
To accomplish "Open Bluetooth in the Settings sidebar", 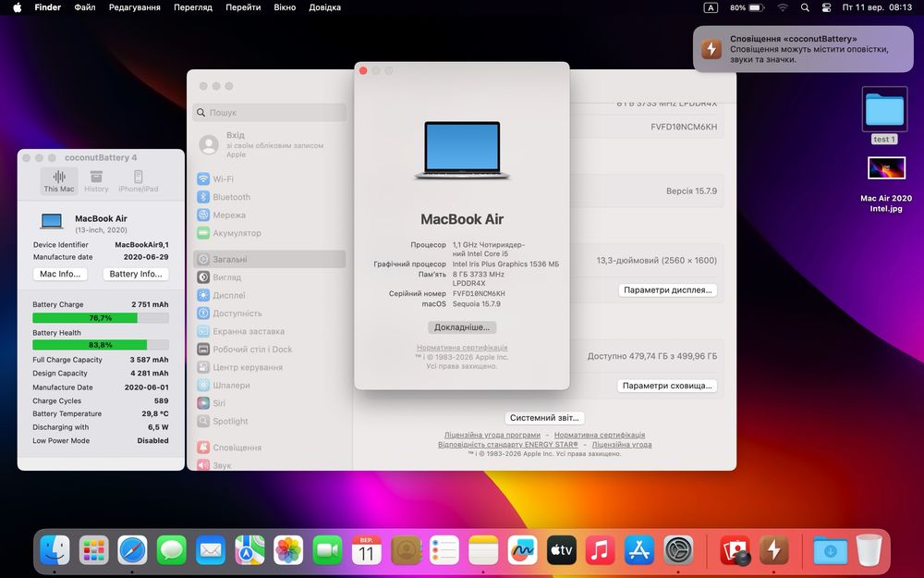I will pyautogui.click(x=269, y=197).
